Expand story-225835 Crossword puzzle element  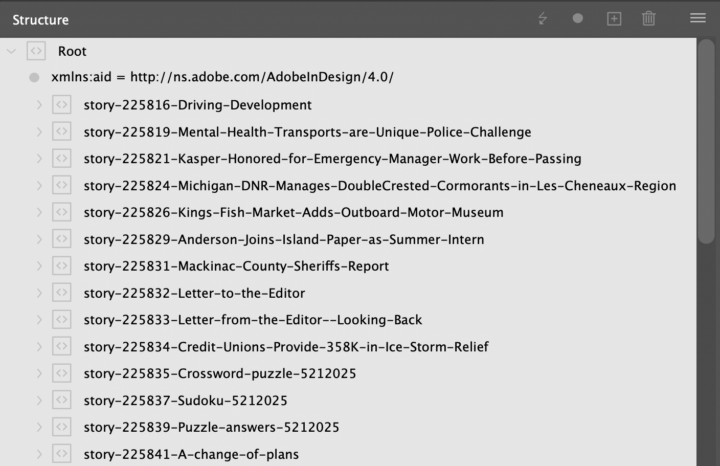pyautogui.click(x=39, y=374)
